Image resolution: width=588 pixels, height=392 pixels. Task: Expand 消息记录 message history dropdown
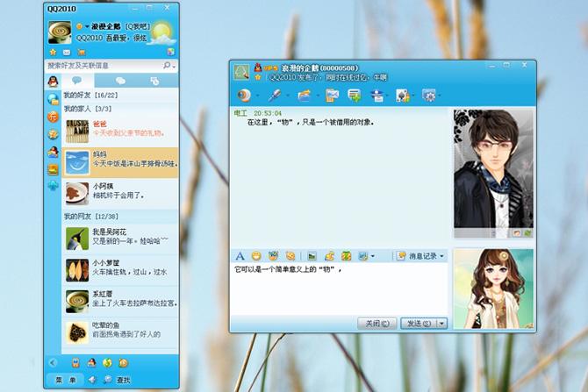click(x=421, y=256)
